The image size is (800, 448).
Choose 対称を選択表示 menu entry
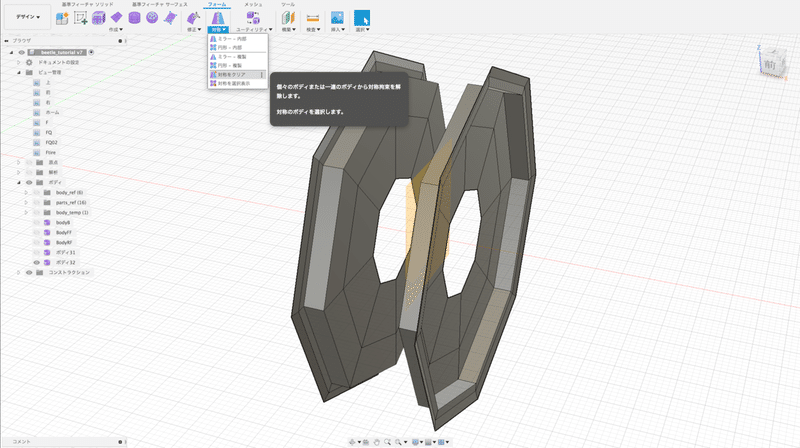(238, 83)
